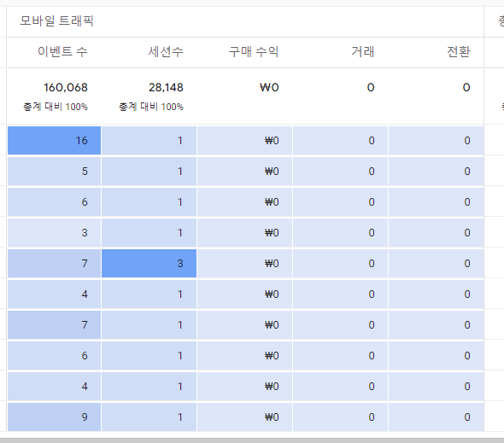
Task: Click ₩0 revenue in the 3-sessions row
Action: tap(244, 264)
